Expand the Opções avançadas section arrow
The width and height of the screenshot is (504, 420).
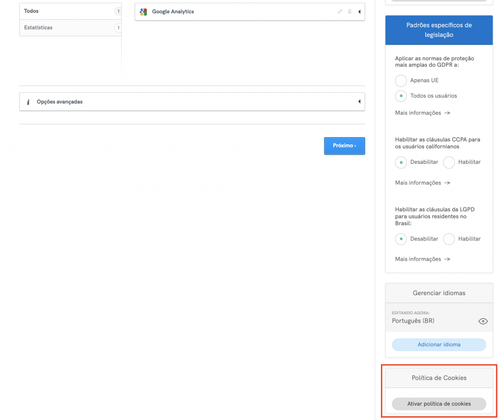point(359,102)
